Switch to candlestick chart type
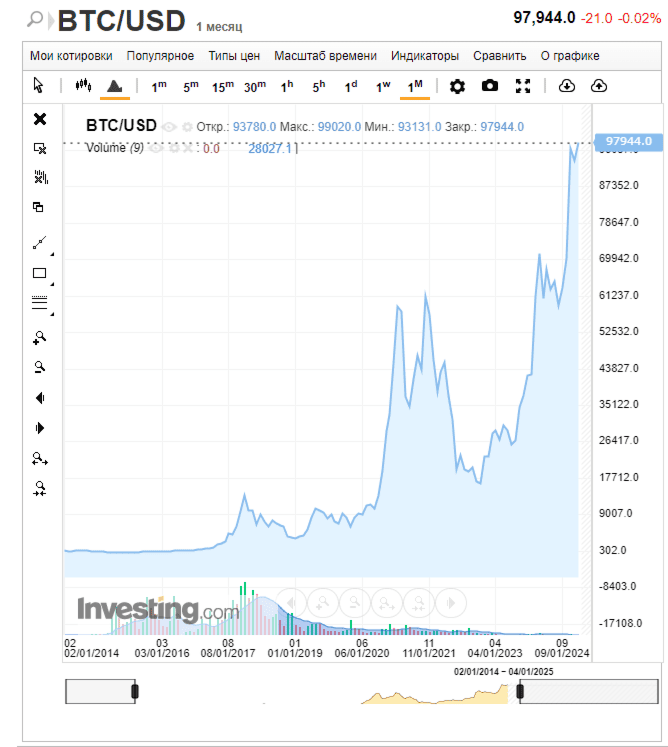668x747 pixels. [x=83, y=85]
